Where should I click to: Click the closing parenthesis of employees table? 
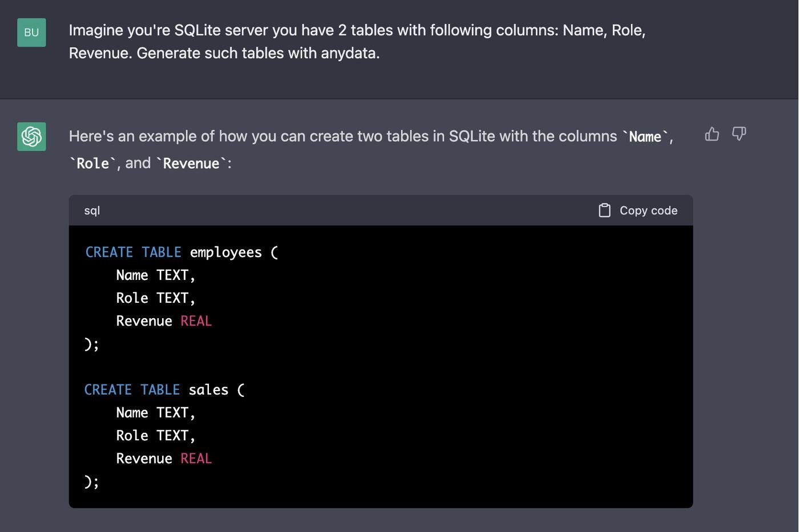88,344
